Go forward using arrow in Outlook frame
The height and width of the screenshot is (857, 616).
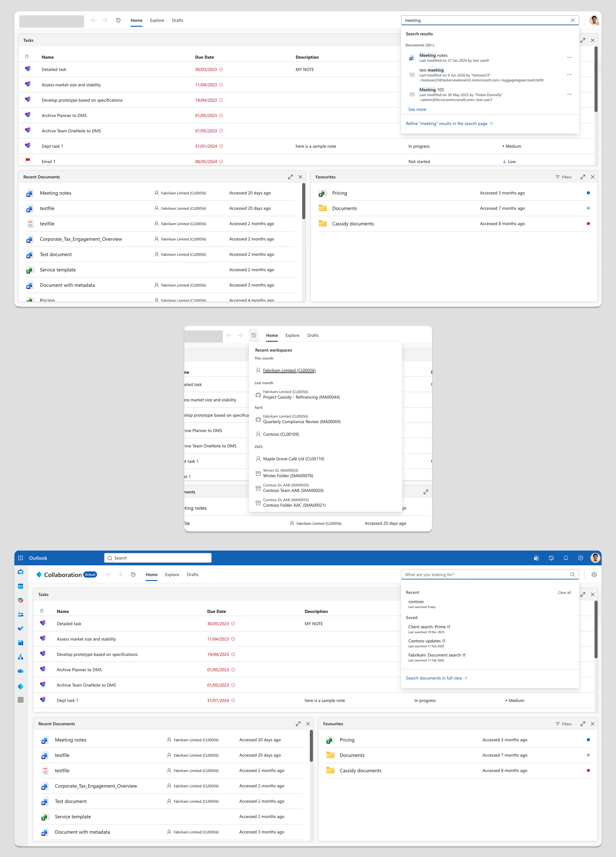(x=120, y=574)
